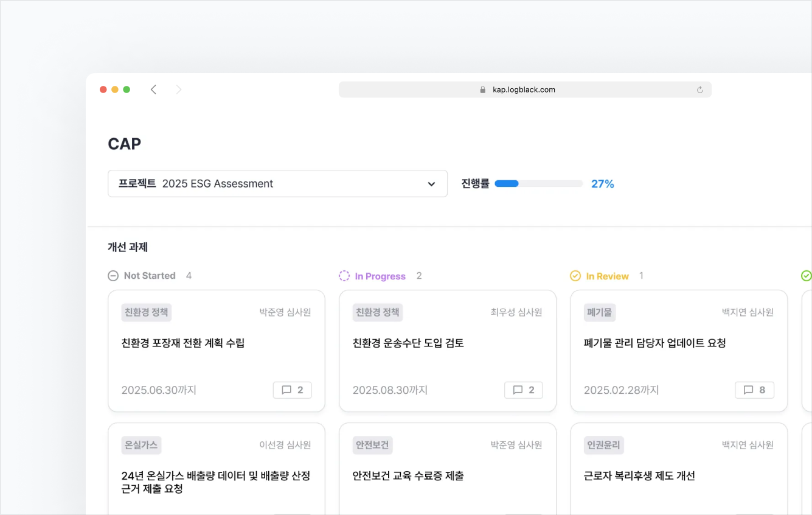The height and width of the screenshot is (515, 812).
Task: Click the Not Started status icon
Action: pos(113,276)
